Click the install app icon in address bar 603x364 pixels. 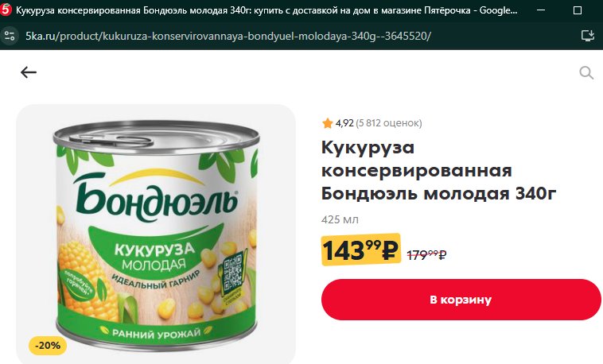tap(588, 36)
